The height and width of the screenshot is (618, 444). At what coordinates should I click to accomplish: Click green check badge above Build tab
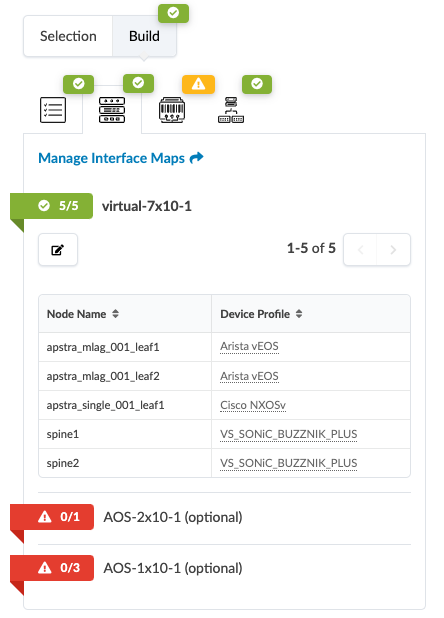point(173,13)
